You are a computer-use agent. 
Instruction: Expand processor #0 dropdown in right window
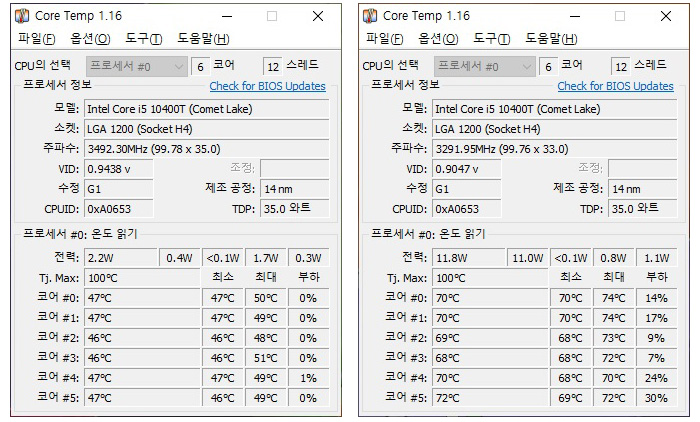[526, 66]
